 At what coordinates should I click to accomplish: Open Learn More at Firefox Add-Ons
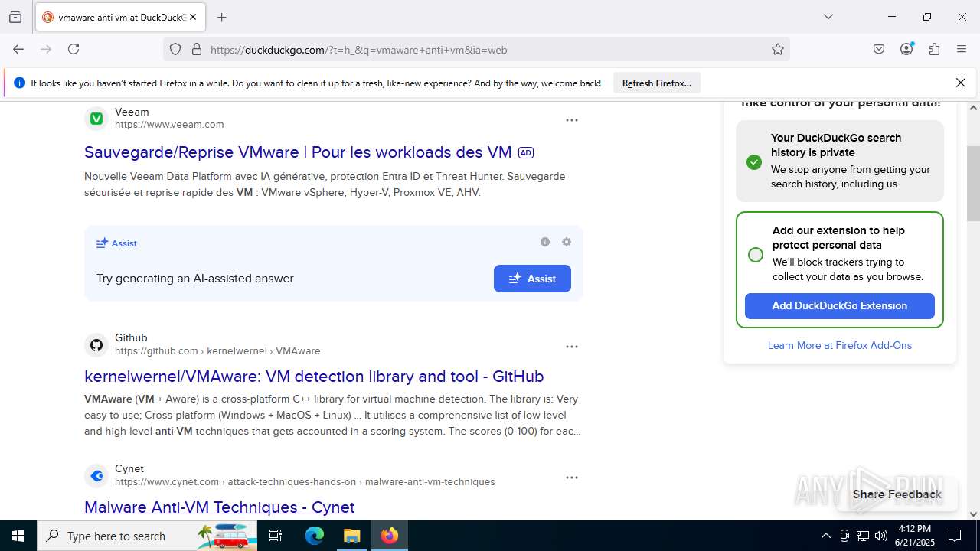tap(840, 345)
